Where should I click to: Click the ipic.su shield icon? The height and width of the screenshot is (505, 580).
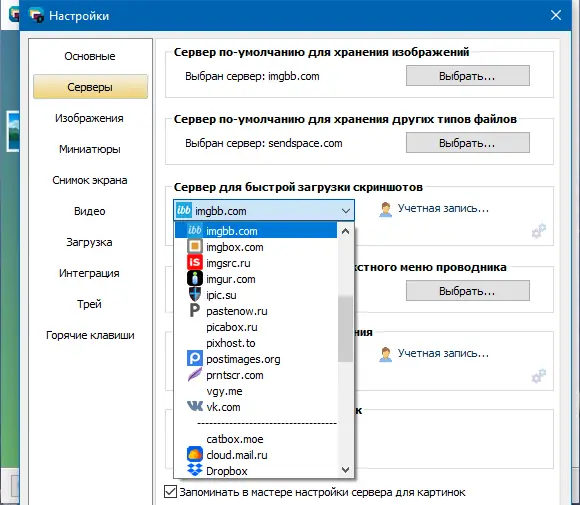point(195,294)
